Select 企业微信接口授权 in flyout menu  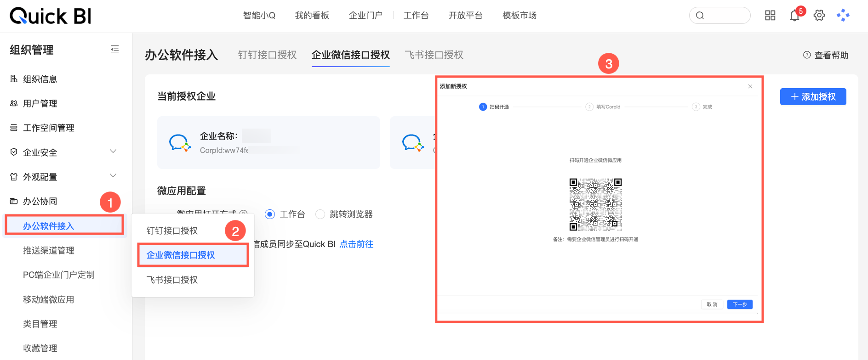pyautogui.click(x=193, y=255)
